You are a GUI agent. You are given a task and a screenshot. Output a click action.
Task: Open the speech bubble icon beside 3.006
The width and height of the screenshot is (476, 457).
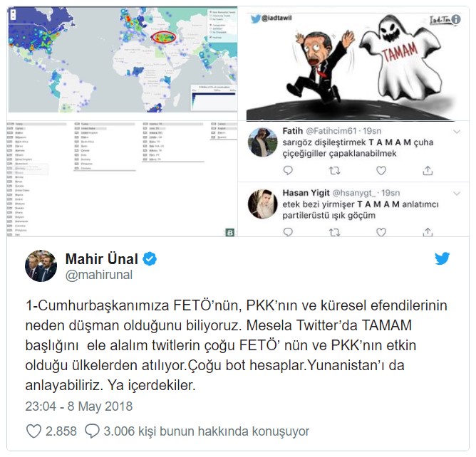tap(92, 431)
